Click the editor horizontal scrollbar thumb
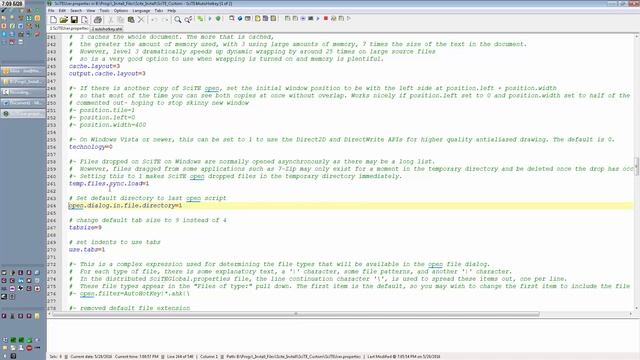640x360 pixels. (296, 314)
